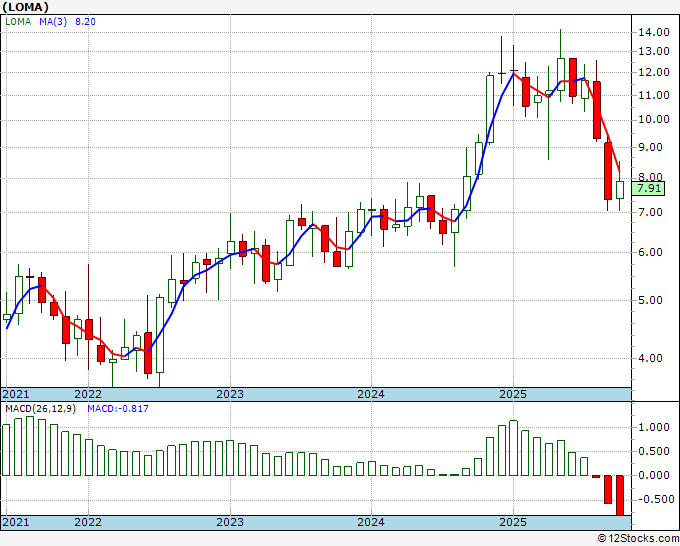The height and width of the screenshot is (546, 680).
Task: Click the current price tag 7.91
Action: pos(649,189)
